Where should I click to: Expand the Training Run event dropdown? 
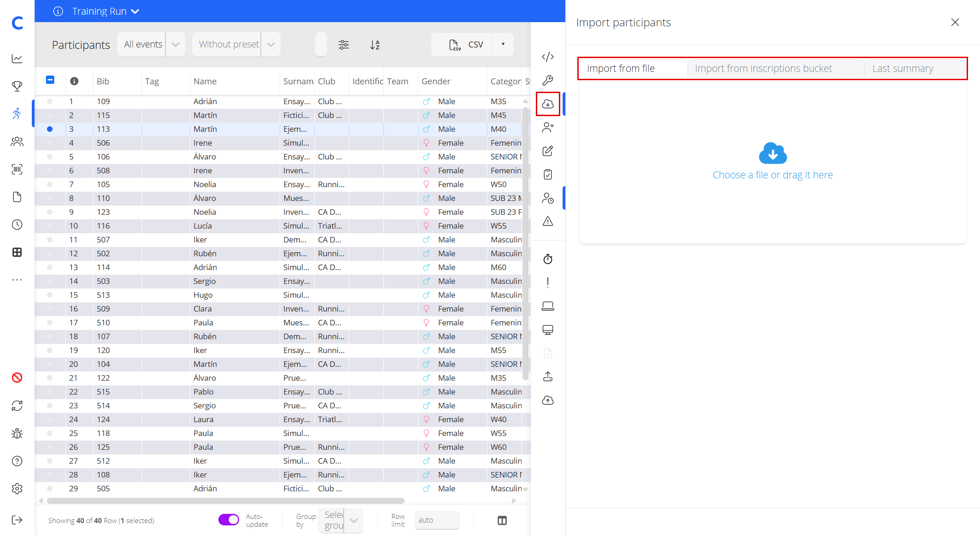pyautogui.click(x=105, y=11)
